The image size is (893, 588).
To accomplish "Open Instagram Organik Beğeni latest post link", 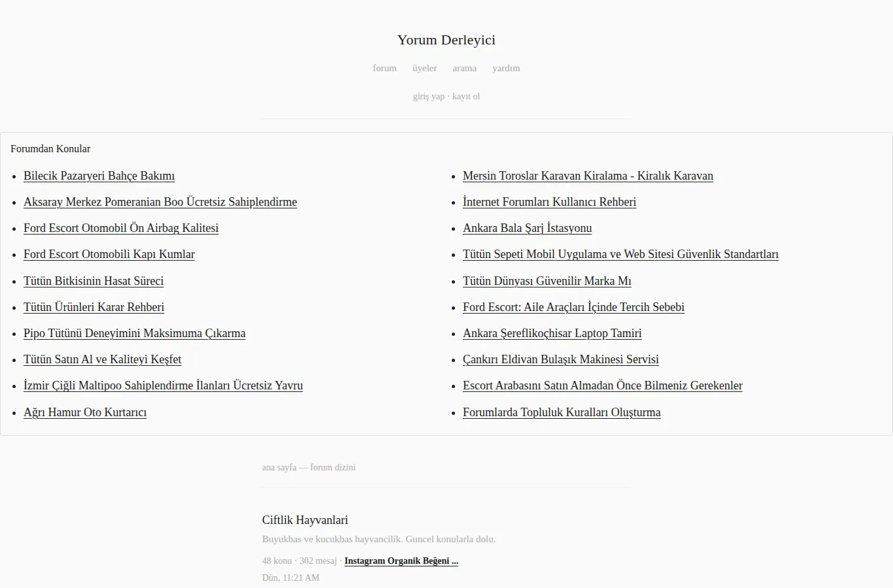I will [401, 561].
